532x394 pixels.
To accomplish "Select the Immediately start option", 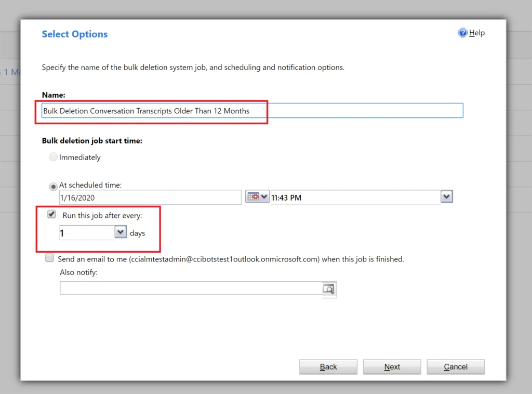I will 53,156.
